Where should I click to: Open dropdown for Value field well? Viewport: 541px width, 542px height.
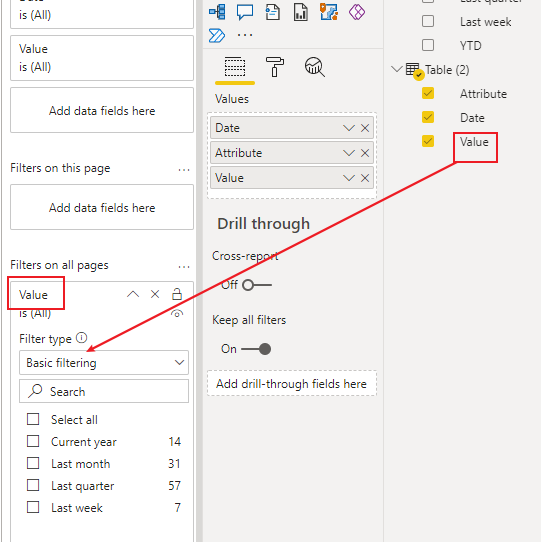(349, 178)
